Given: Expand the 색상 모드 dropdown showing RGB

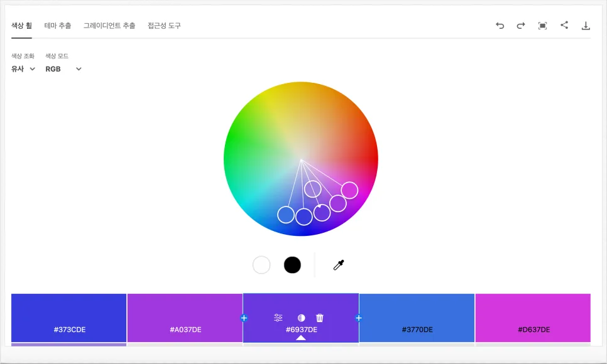Looking at the screenshot, I should pos(63,69).
